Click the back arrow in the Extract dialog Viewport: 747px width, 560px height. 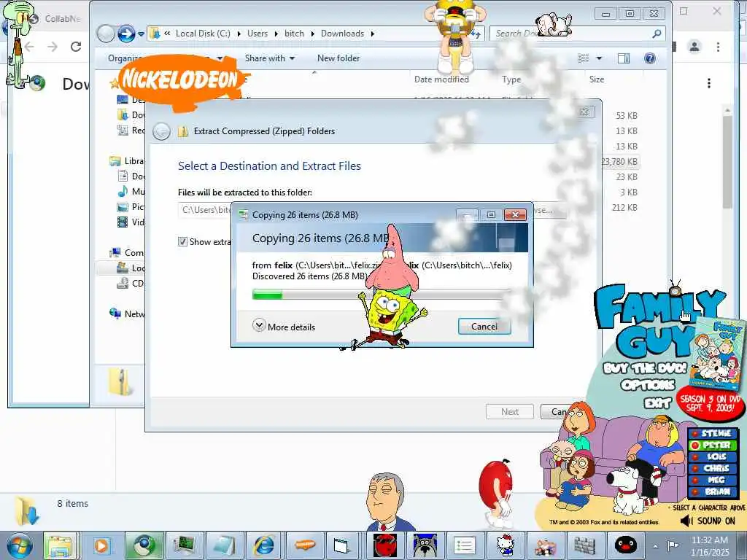(x=161, y=131)
